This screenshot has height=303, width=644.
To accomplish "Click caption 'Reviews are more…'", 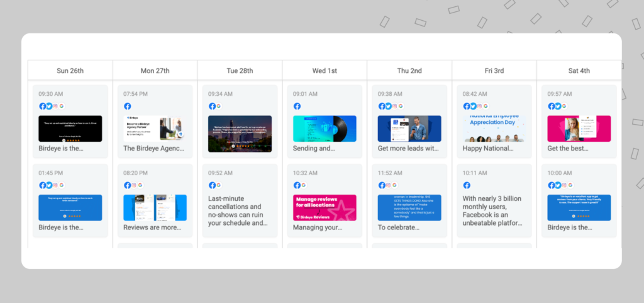I will [x=152, y=227].
